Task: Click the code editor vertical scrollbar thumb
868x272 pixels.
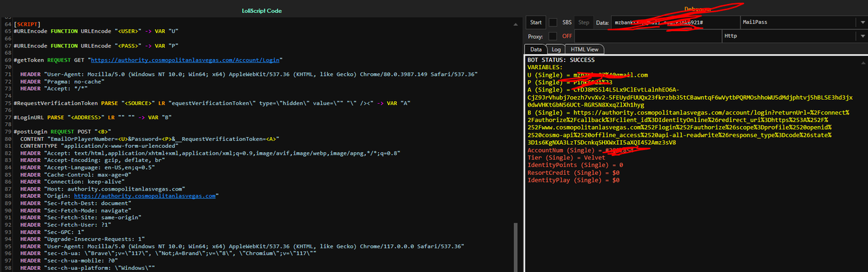Action: coord(516,246)
